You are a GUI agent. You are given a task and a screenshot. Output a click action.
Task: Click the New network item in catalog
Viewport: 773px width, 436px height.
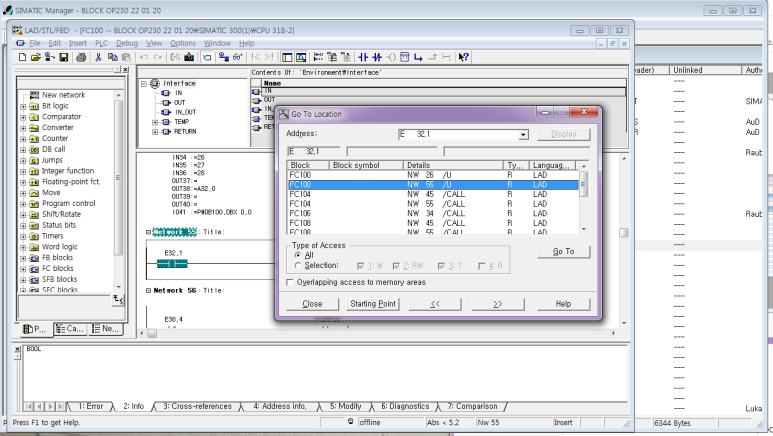click(63, 95)
